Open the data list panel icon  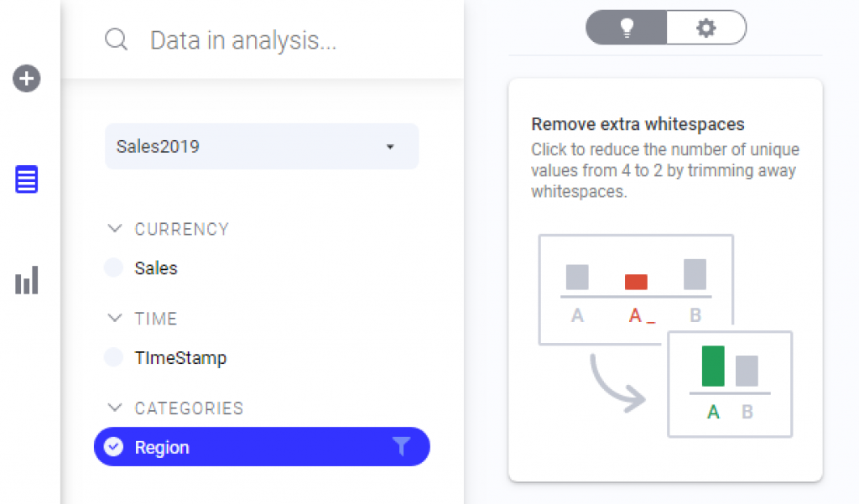tap(26, 179)
